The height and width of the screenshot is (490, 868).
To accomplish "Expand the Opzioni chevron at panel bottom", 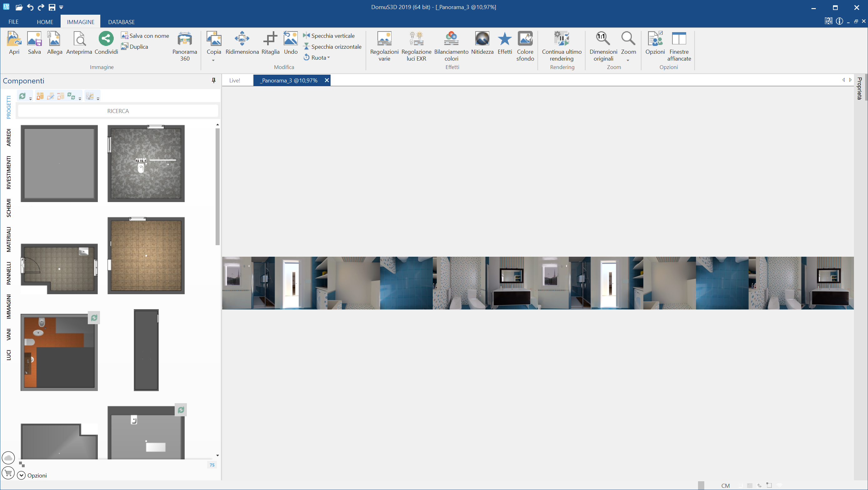I will [x=21, y=475].
